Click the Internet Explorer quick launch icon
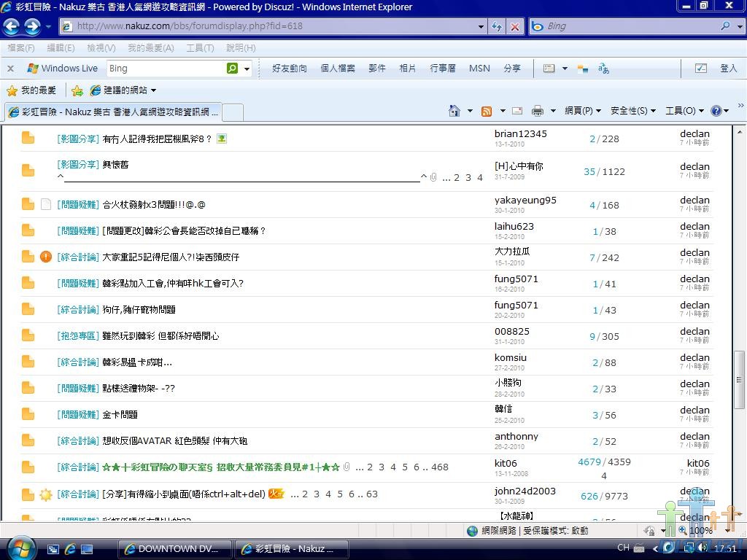 tap(70, 549)
